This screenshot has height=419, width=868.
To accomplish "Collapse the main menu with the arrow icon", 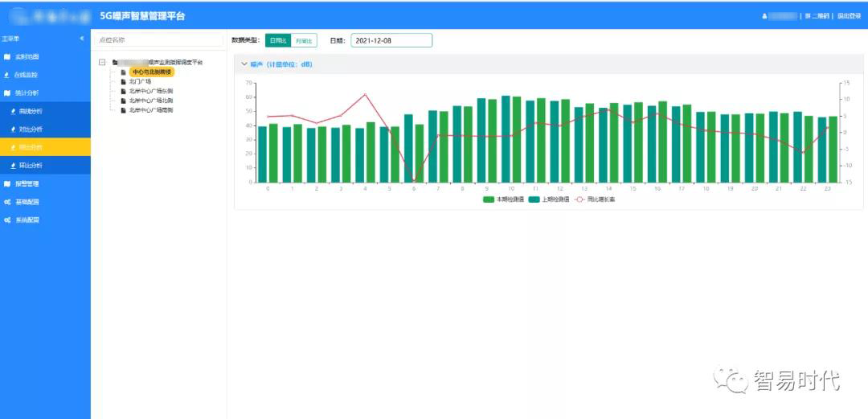I will click(x=82, y=39).
